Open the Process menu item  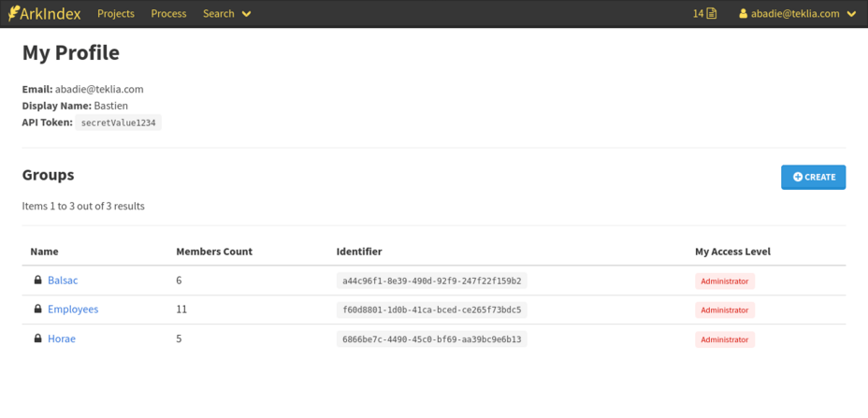tap(168, 14)
